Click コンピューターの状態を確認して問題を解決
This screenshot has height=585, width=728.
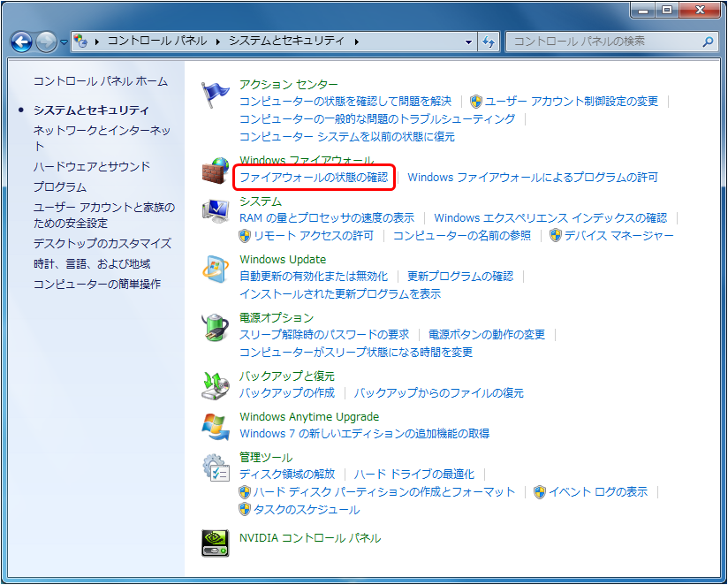coord(345,102)
